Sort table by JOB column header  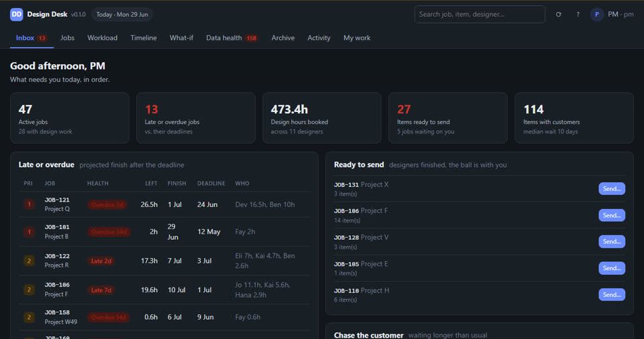point(50,184)
